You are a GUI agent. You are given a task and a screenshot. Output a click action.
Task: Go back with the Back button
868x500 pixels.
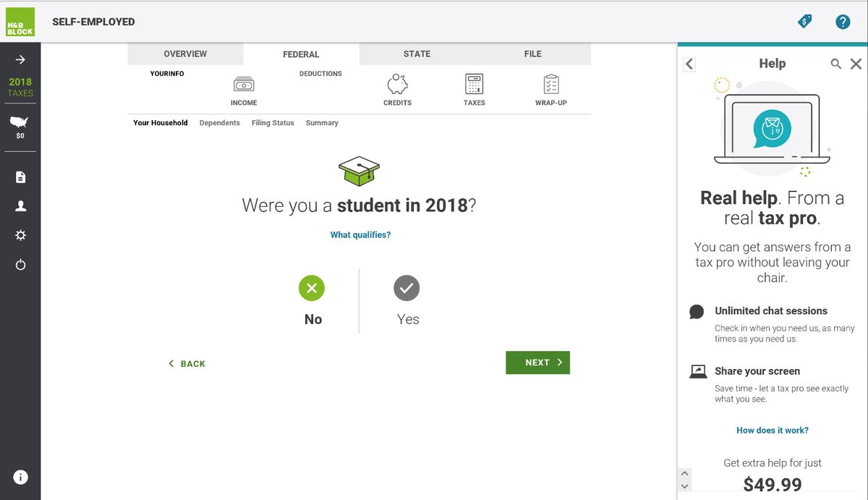[x=187, y=363]
